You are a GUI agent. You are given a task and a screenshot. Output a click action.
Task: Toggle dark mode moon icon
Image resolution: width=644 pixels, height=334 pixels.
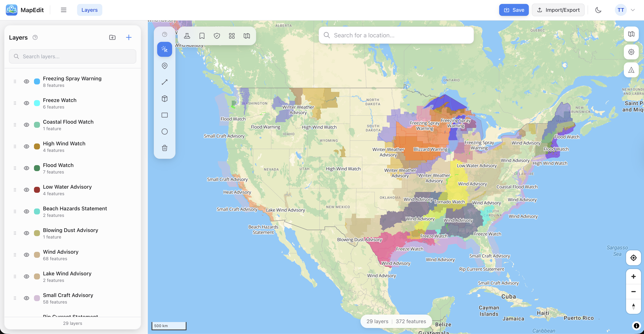(598, 10)
